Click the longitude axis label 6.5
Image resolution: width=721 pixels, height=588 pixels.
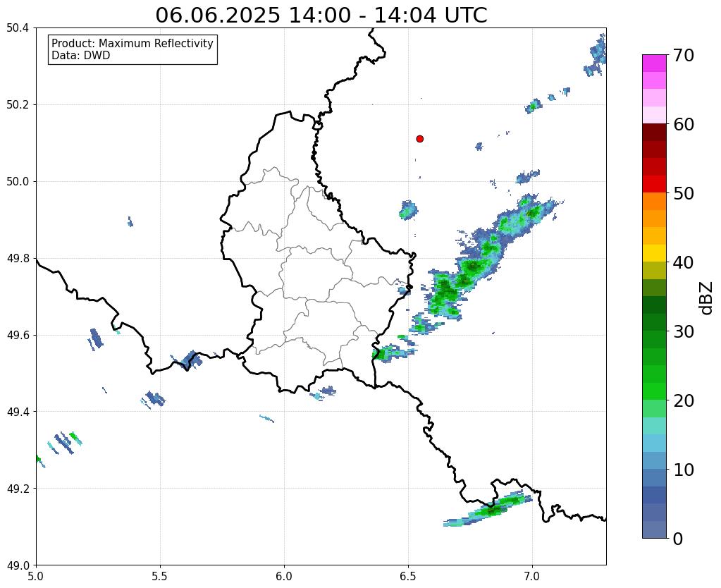tap(408, 576)
